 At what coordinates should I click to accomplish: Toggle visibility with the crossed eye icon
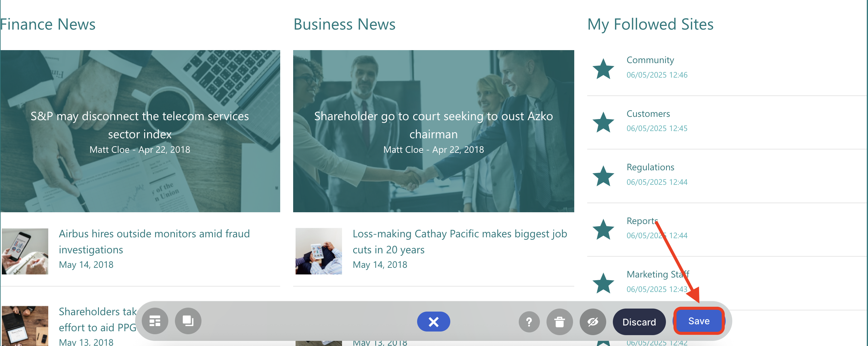pos(593,322)
